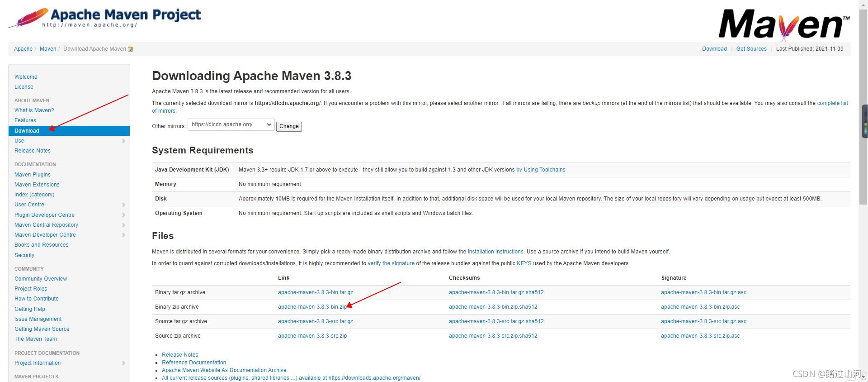Open the License sidebar item
This screenshot has width=868, height=382.
24,87
